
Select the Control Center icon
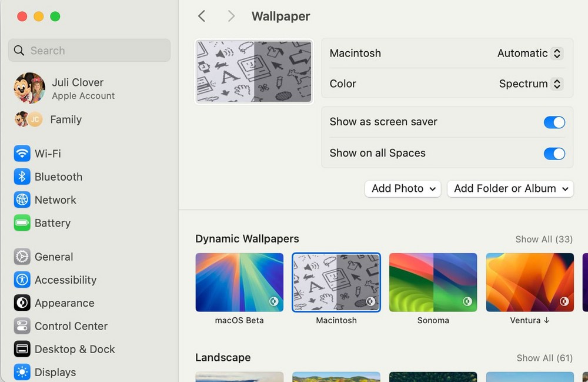pos(22,326)
